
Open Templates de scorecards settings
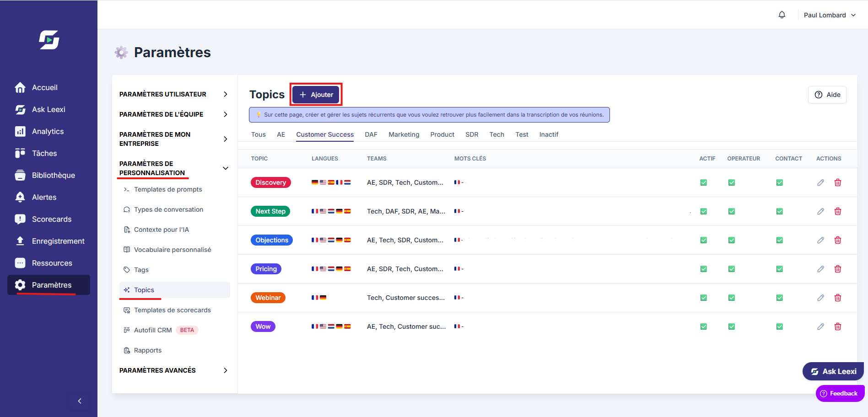[174, 310]
